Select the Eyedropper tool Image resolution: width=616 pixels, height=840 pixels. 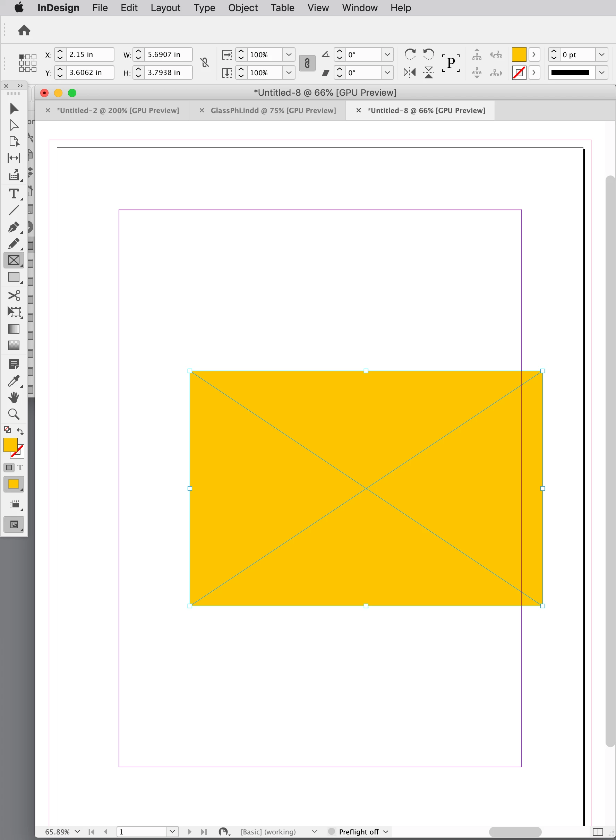[x=14, y=381]
